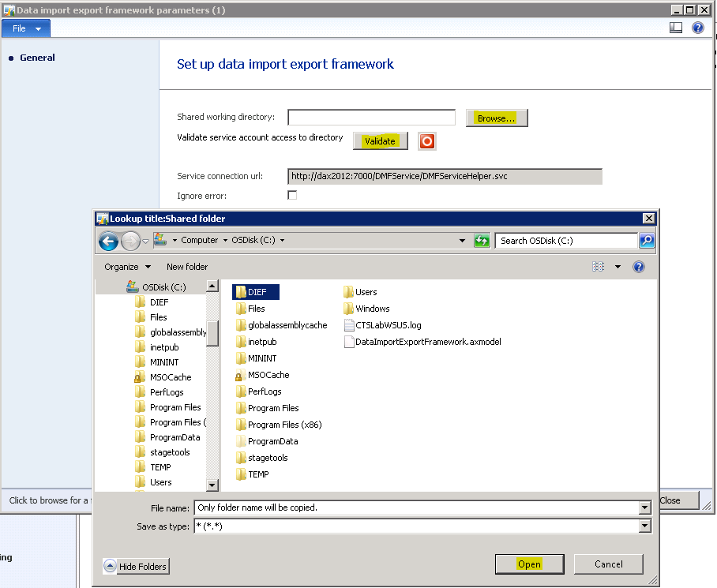Image resolution: width=717 pixels, height=588 pixels.
Task: Toggle the Ignore error checkbox
Action: point(292,195)
